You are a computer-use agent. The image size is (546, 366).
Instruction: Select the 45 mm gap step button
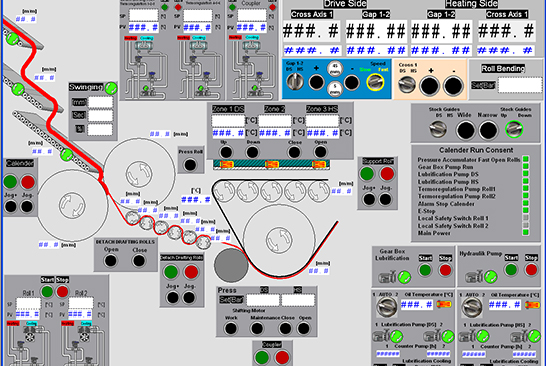(335, 68)
